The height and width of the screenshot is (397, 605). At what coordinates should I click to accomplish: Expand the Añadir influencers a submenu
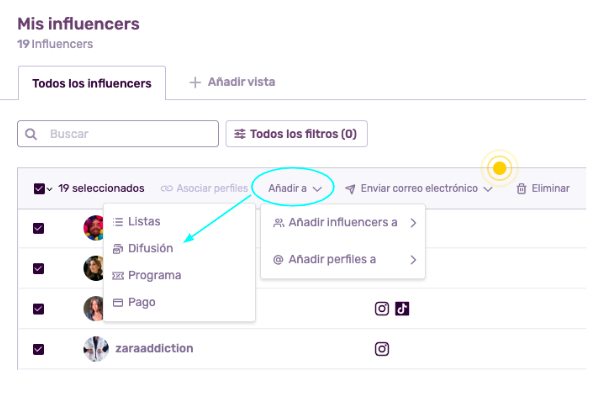coord(343,223)
